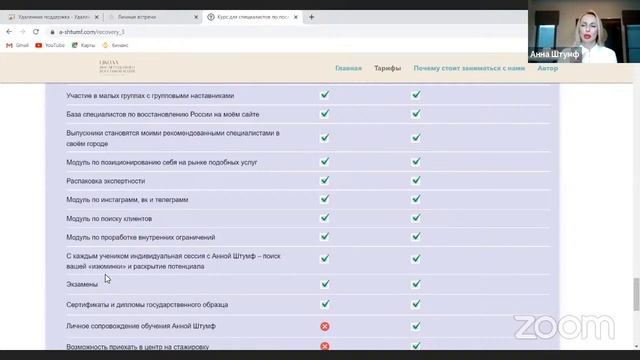Image resolution: width=640 pixels, height=360 pixels.
Task: Click the Анна Штумф webcam video thumbnail
Action: pyautogui.click(x=584, y=31)
